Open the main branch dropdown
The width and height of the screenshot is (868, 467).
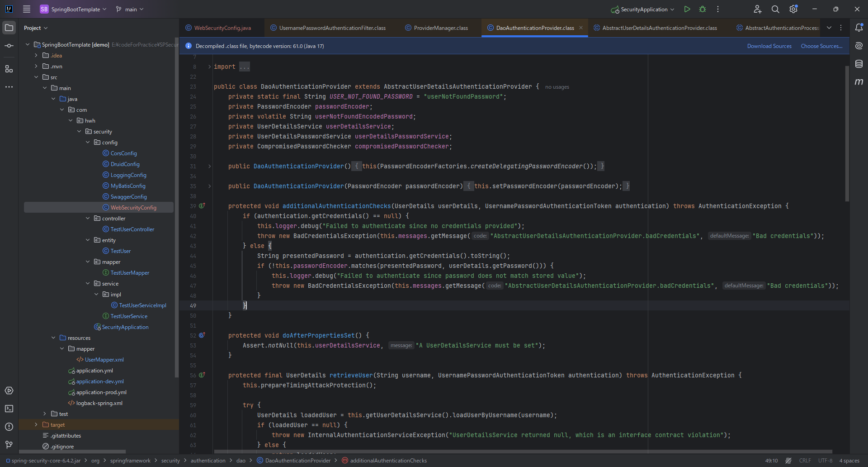(130, 9)
